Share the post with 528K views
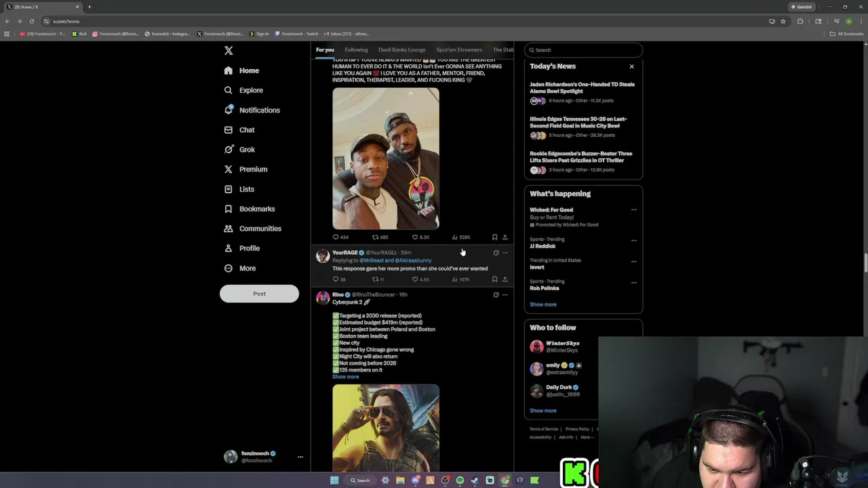This screenshot has height=488, width=868. 505,237
